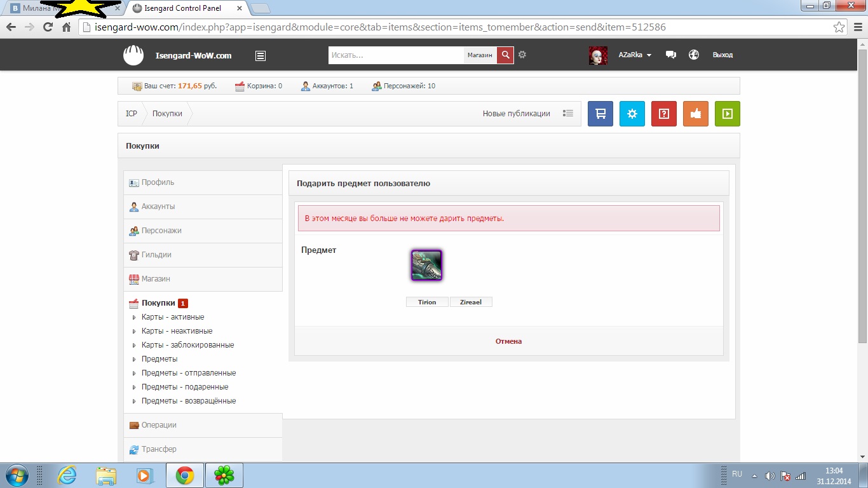
Task: Open Предметы - подаренные in sidebar
Action: [184, 387]
